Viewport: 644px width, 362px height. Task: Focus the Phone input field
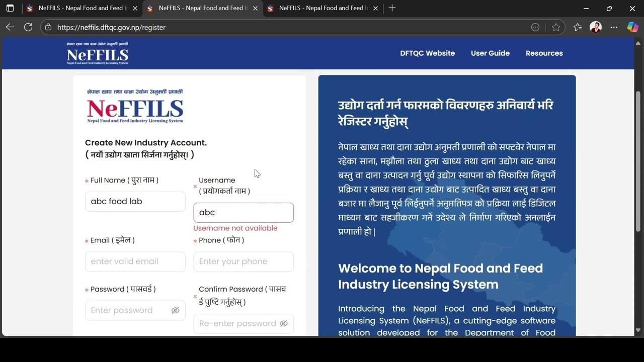[244, 261]
